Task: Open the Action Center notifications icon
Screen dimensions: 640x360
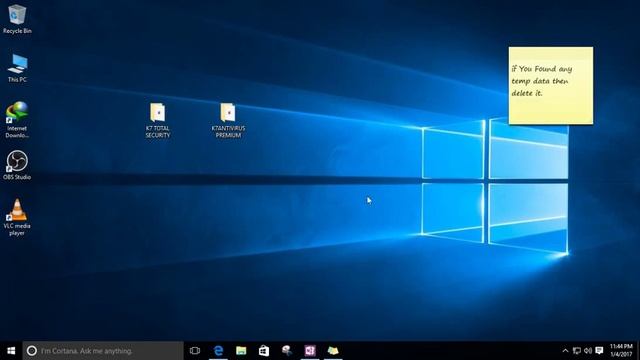Action: pyautogui.click(x=599, y=351)
